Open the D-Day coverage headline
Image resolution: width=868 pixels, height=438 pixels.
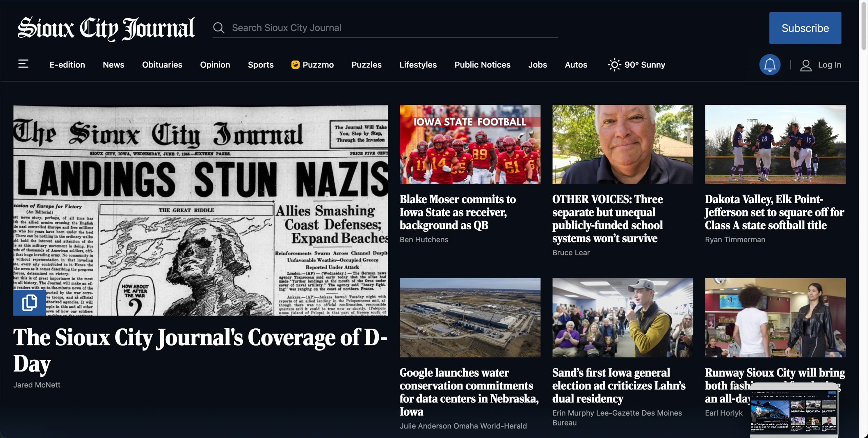[x=200, y=350]
